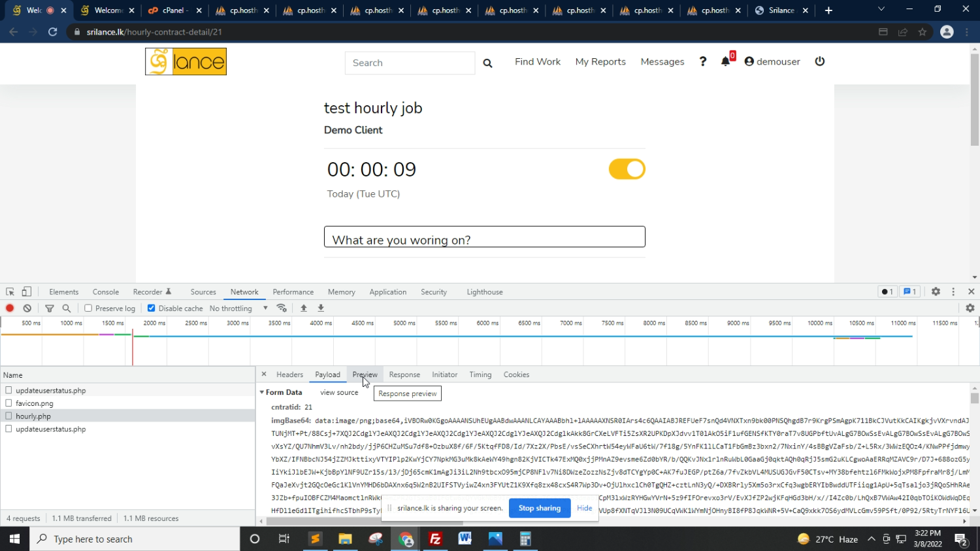Viewport: 980px width, 551px height.
Task: Click the notification bell icon
Action: click(725, 61)
